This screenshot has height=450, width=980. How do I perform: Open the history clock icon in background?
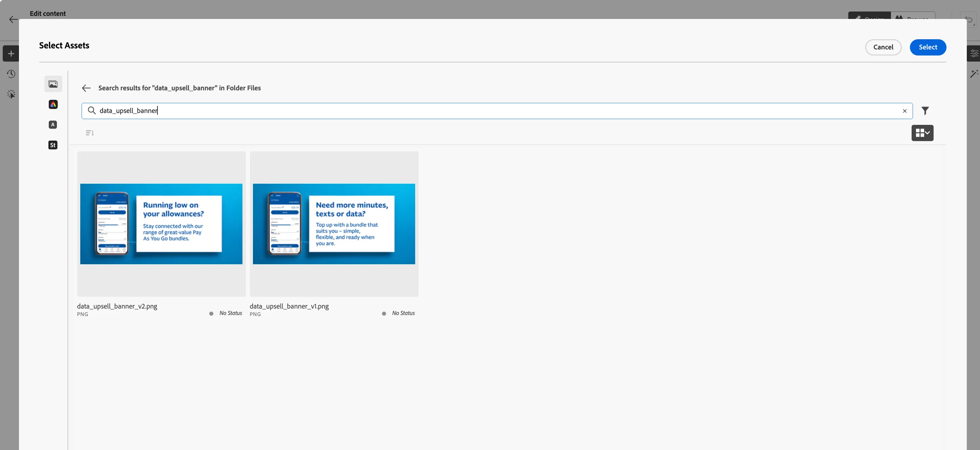pos(11,74)
